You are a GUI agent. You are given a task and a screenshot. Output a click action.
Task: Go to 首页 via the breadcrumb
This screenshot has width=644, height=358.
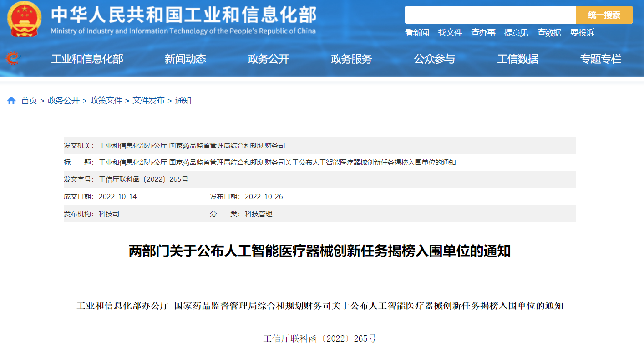30,101
